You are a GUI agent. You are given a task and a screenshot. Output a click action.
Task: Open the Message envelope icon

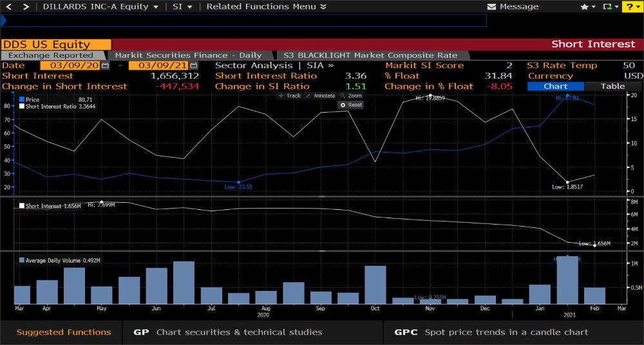[492, 6]
